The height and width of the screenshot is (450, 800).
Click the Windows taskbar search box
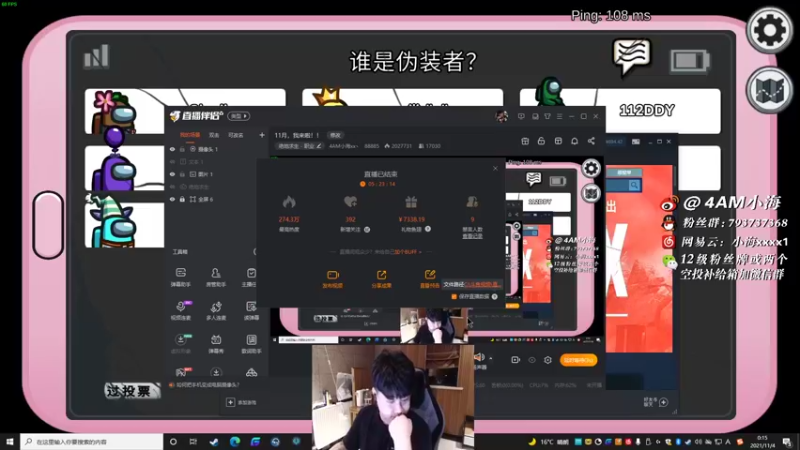92,441
